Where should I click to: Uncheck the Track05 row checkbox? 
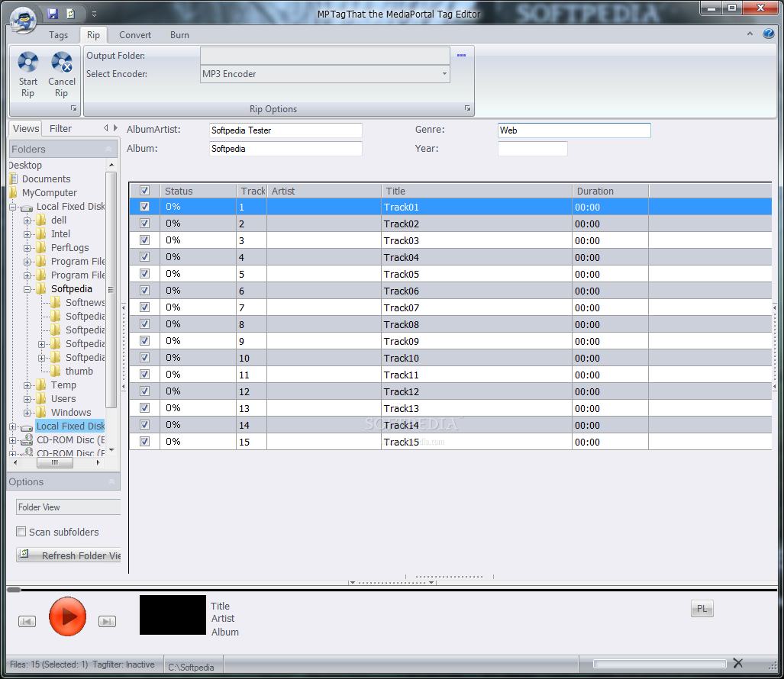(144, 273)
